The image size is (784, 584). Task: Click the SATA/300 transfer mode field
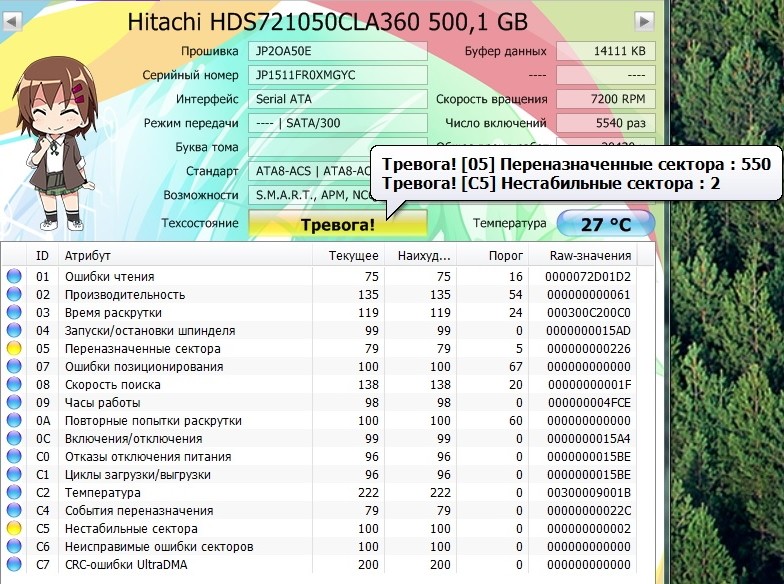(x=338, y=123)
